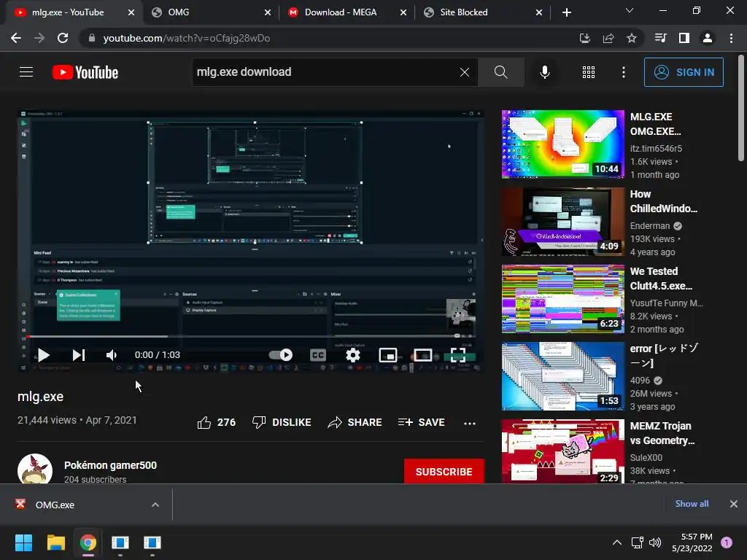Screen dimensions: 747x560
Task: Close the OMG browser tab
Action: (x=268, y=13)
